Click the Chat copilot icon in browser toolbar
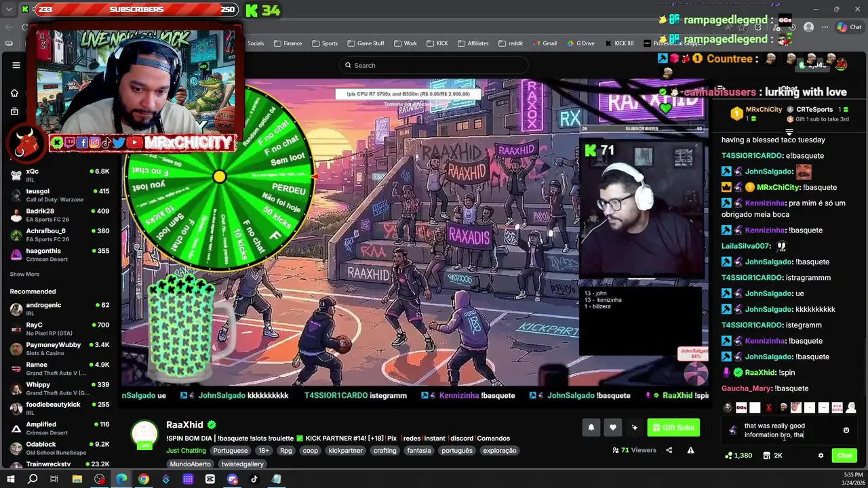868x488 pixels. (849, 27)
